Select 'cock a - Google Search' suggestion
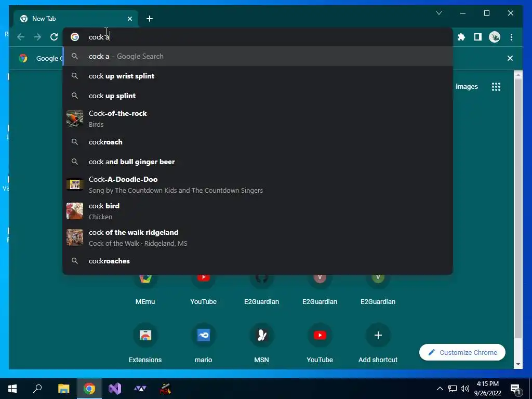Image resolution: width=532 pixels, height=399 pixels. (258, 56)
